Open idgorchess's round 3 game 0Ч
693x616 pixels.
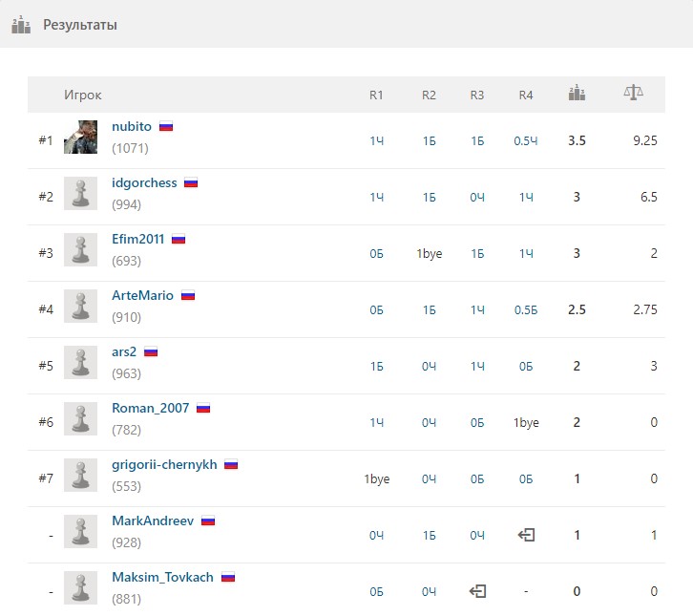(x=477, y=198)
